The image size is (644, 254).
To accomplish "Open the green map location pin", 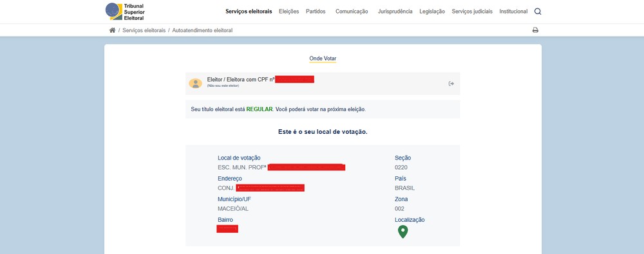I will [403, 232].
